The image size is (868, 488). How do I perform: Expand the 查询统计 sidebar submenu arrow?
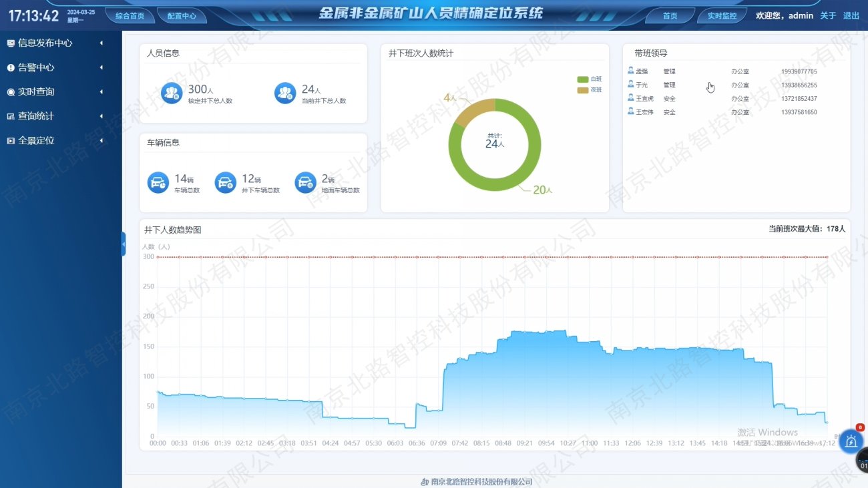coord(101,116)
